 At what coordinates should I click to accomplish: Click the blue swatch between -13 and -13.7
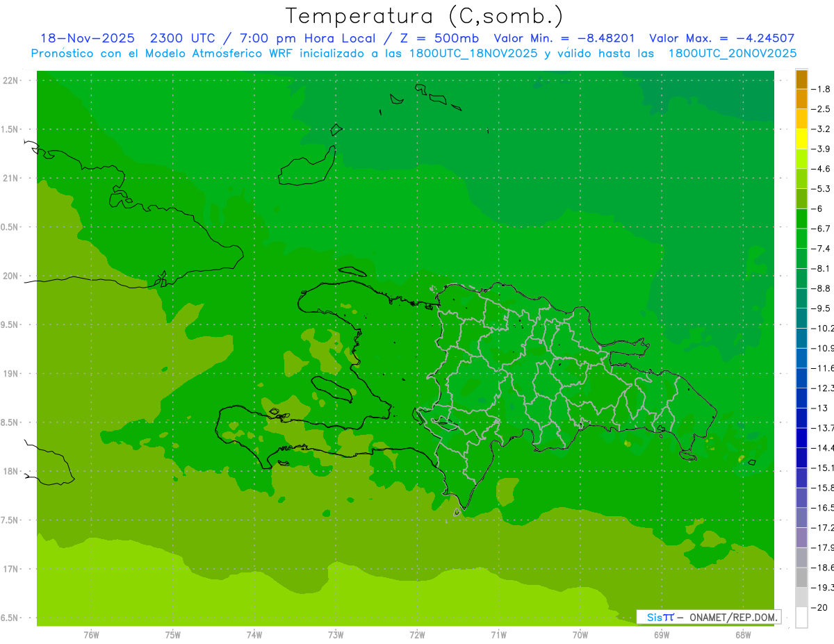pos(801,418)
